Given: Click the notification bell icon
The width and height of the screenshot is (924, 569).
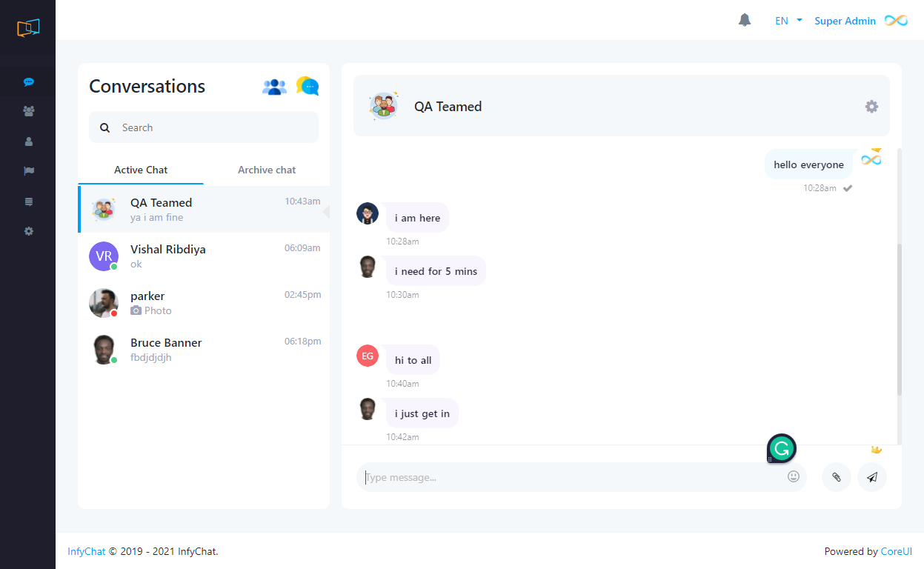Looking at the screenshot, I should click(745, 21).
